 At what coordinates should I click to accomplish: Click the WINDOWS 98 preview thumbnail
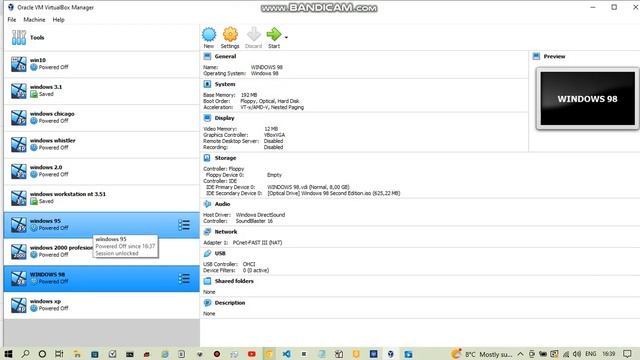[587, 99]
